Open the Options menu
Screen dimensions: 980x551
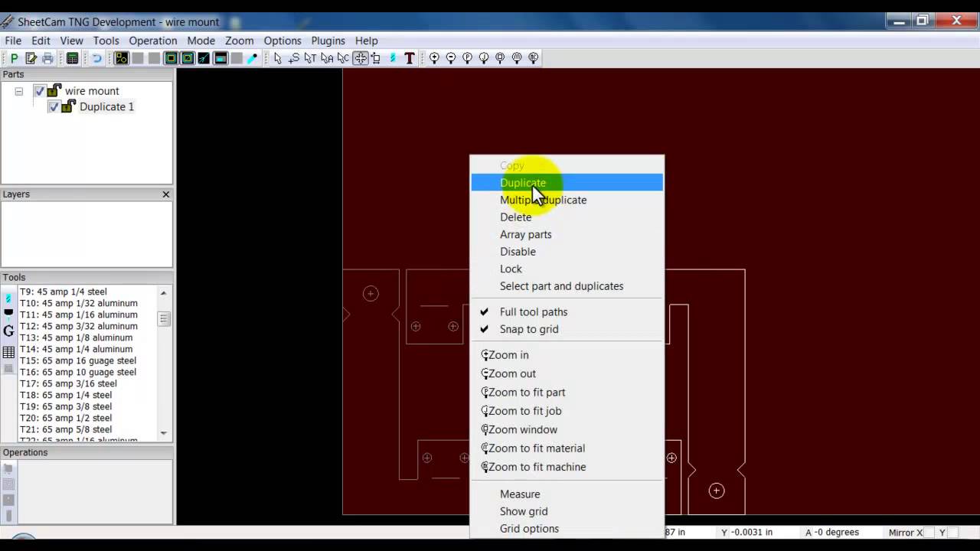click(283, 41)
